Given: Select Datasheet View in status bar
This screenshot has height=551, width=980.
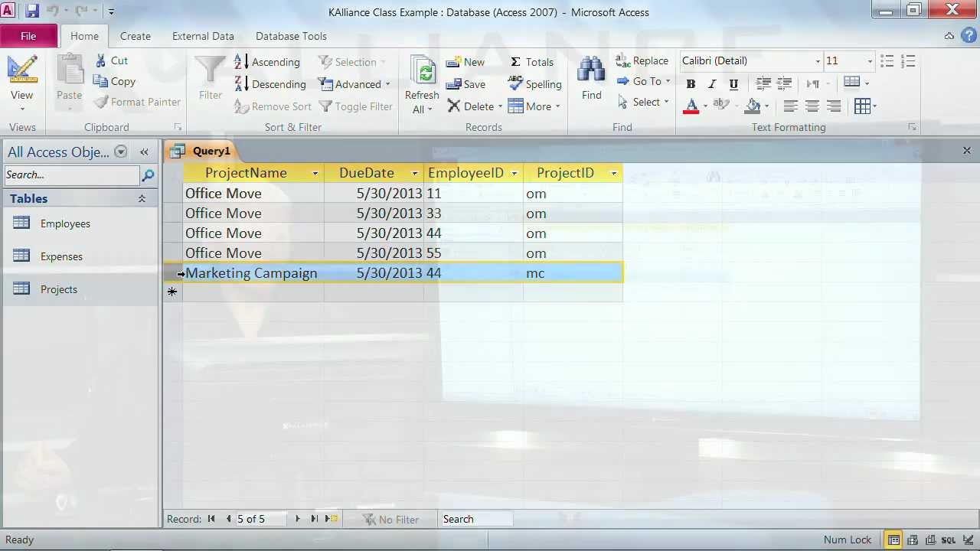Looking at the screenshot, I should [893, 540].
